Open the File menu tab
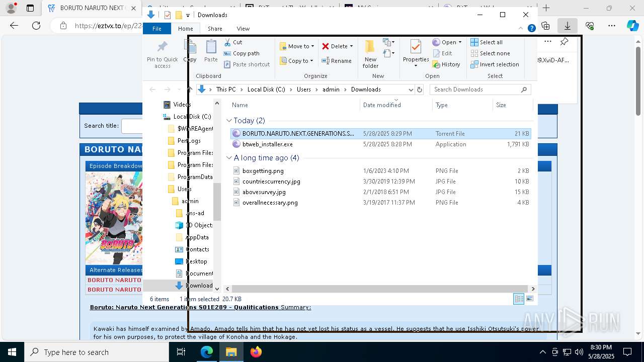 point(157,29)
